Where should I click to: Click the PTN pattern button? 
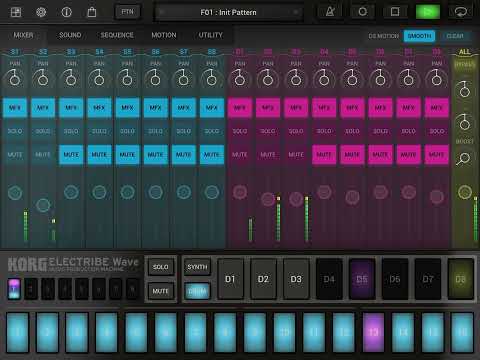tap(127, 12)
